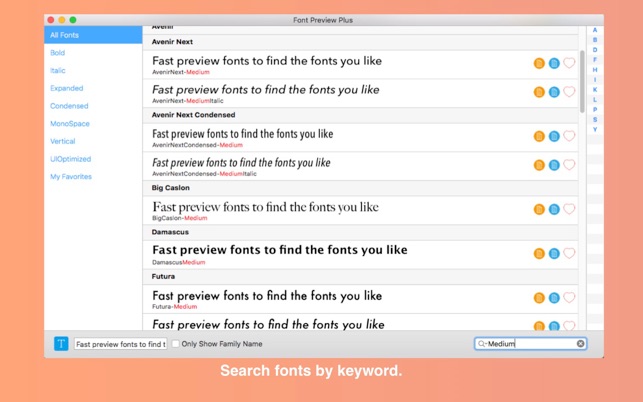The height and width of the screenshot is (402, 643).
Task: Favorite BigCaslon-Medium with the heart
Action: (569, 209)
